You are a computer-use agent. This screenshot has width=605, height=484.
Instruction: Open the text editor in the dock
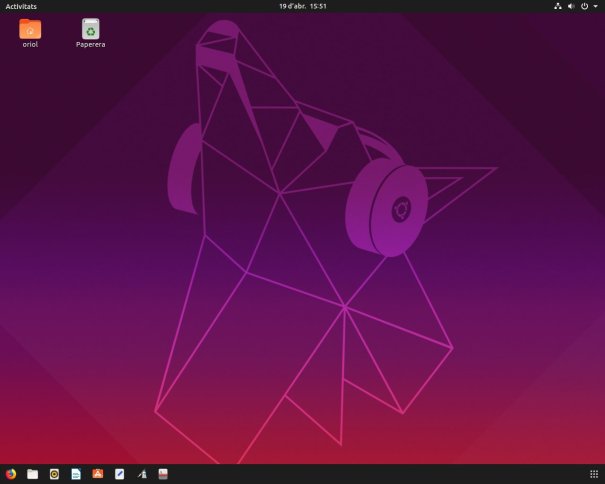120,474
